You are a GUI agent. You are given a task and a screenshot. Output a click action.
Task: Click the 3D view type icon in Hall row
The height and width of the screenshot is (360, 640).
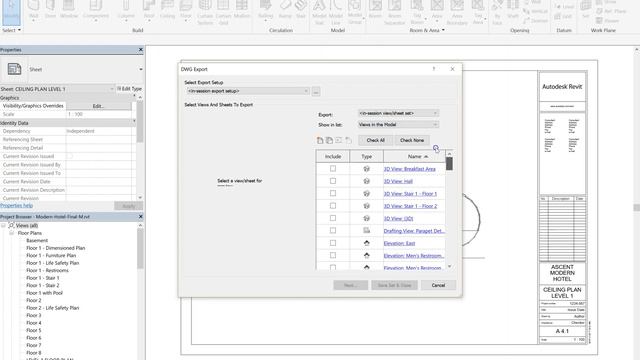(367, 181)
